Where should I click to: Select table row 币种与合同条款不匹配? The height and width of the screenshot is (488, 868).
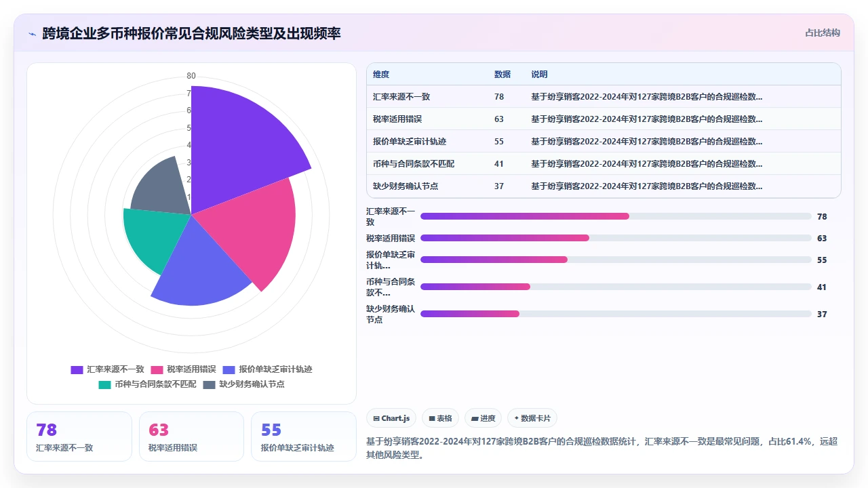[x=604, y=164]
